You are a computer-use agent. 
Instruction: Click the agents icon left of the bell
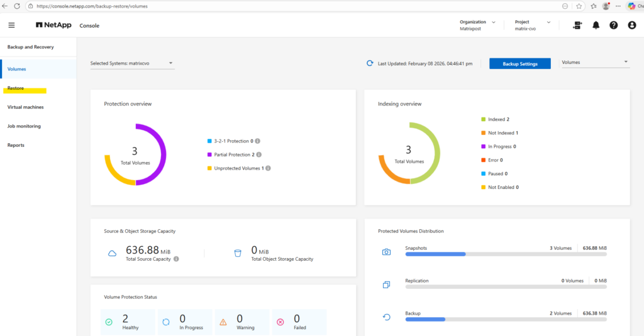point(577,25)
